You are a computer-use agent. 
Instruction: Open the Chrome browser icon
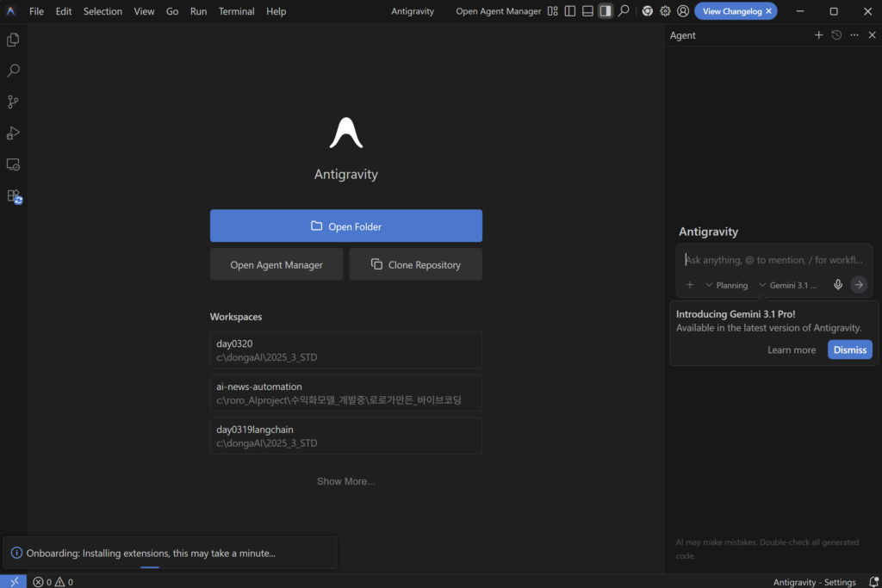click(648, 10)
